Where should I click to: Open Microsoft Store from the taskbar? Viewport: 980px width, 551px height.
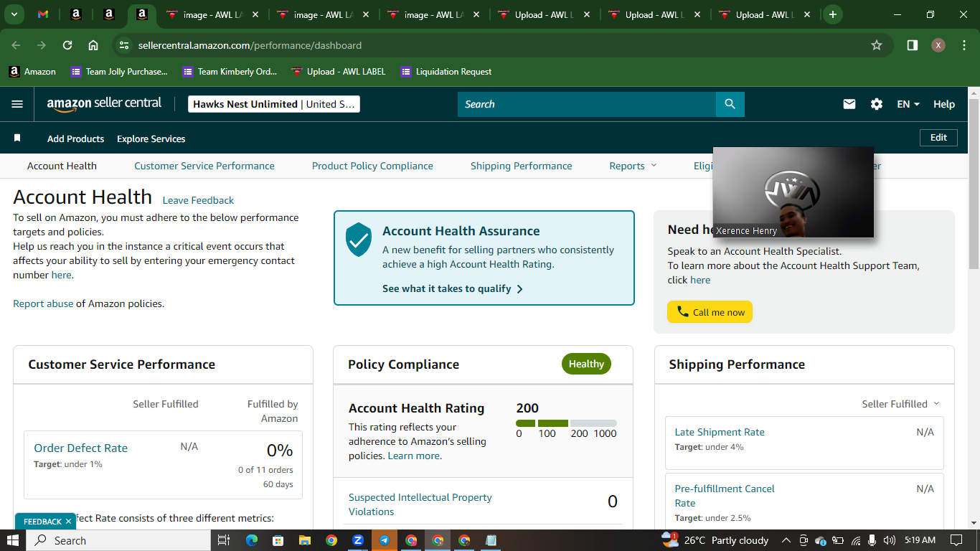(278, 540)
